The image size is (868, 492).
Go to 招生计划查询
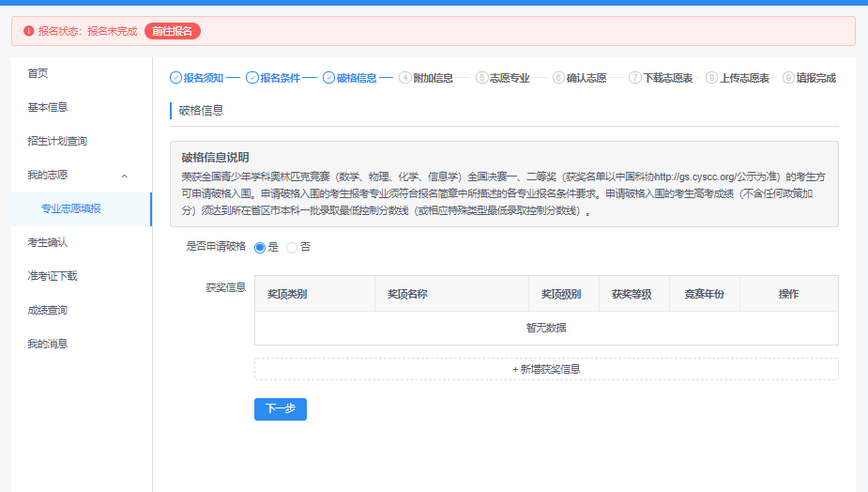point(57,141)
